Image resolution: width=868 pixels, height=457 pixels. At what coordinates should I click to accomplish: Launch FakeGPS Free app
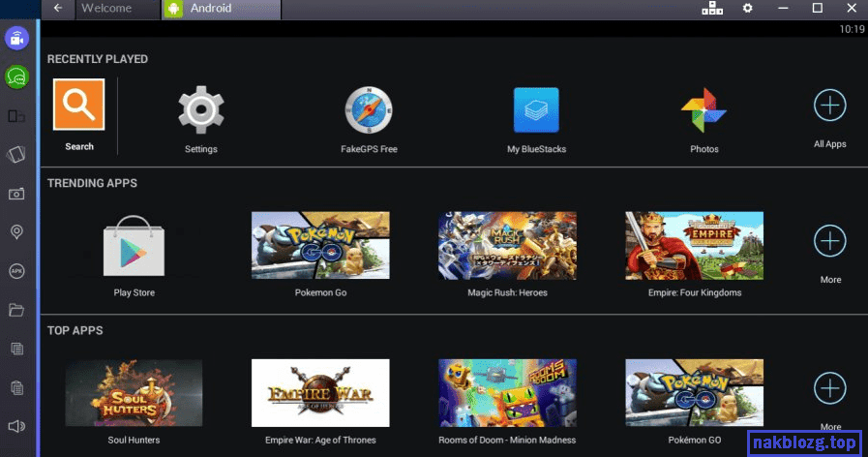pyautogui.click(x=369, y=109)
